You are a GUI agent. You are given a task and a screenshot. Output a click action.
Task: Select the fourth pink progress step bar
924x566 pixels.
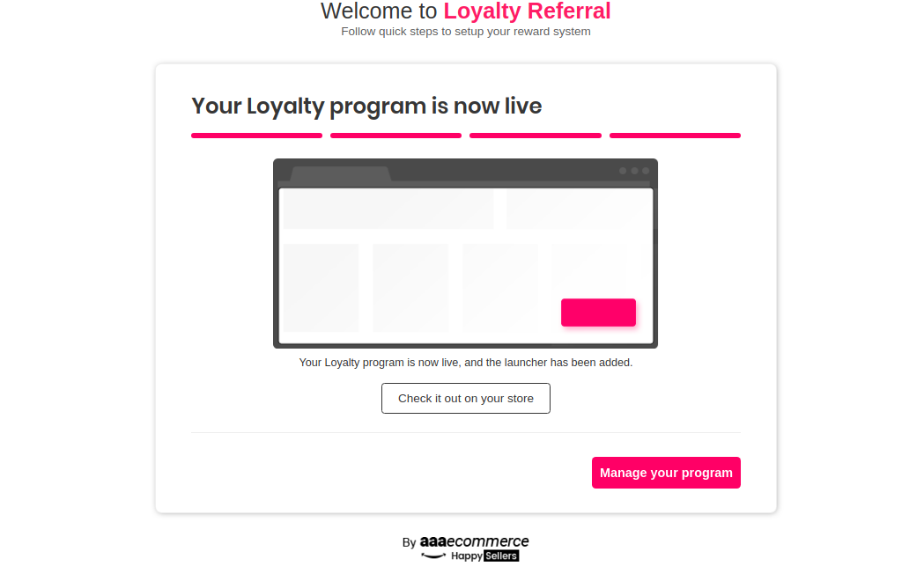(675, 136)
